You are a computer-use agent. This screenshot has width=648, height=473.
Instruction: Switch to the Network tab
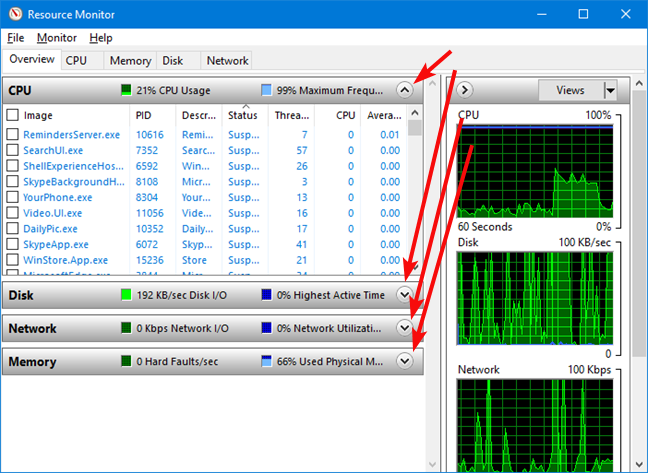[227, 61]
